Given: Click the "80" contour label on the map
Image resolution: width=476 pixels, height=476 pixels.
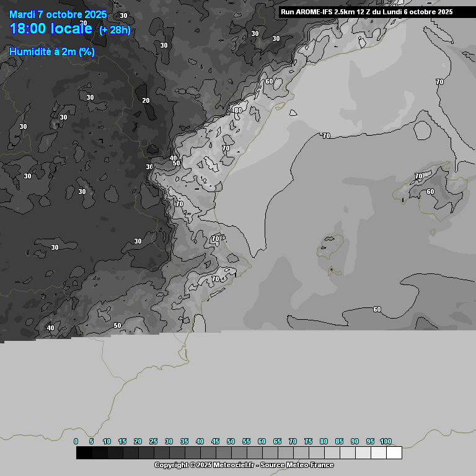Looking at the screenshot, I should pyautogui.click(x=238, y=110).
